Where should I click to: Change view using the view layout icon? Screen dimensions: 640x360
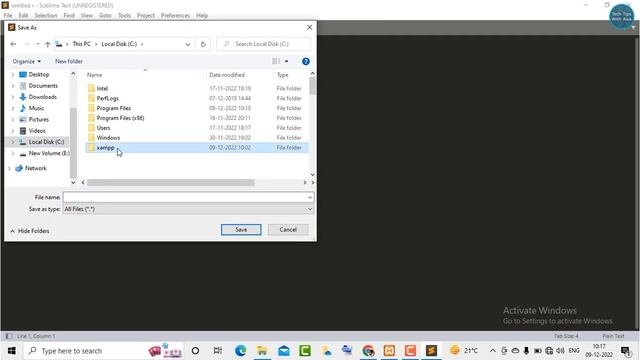click(276, 61)
